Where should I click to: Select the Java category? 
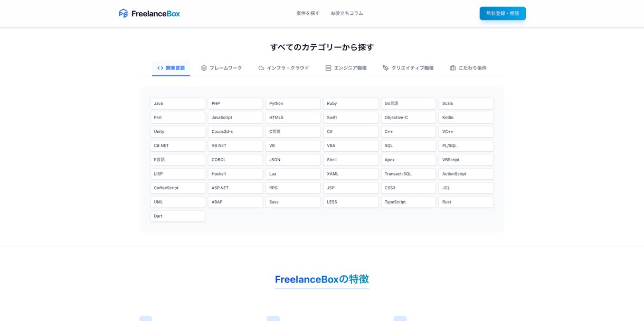pos(178,104)
